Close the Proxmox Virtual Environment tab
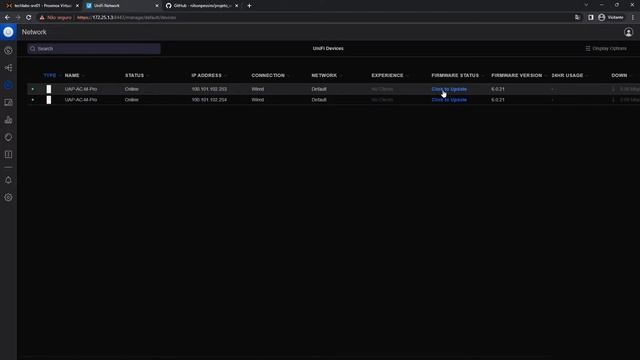 tap(77, 6)
